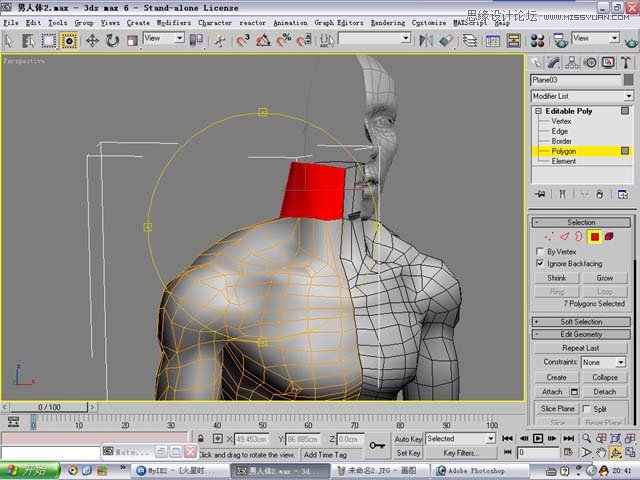The image size is (640, 480).
Task: Click object color swatch beside Plane03
Action: [629, 80]
